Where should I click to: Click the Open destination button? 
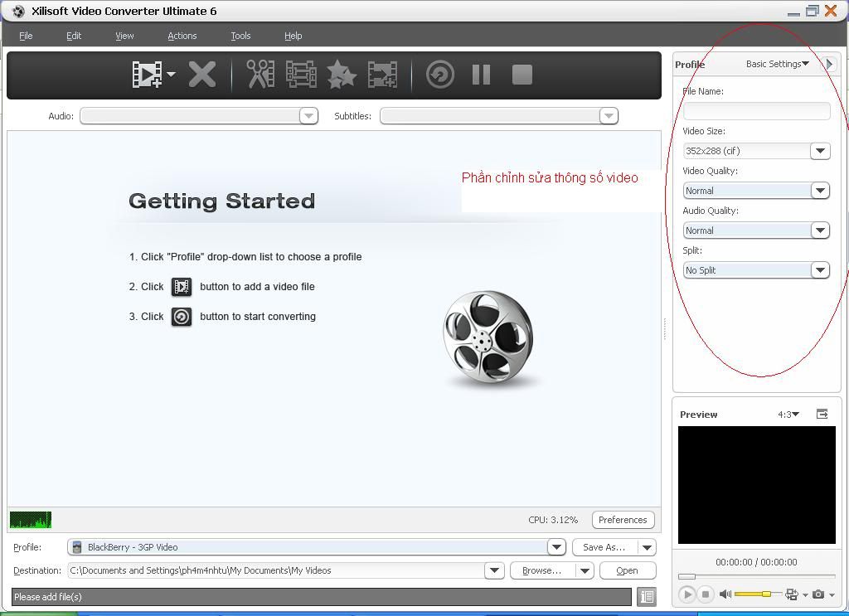tap(628, 570)
